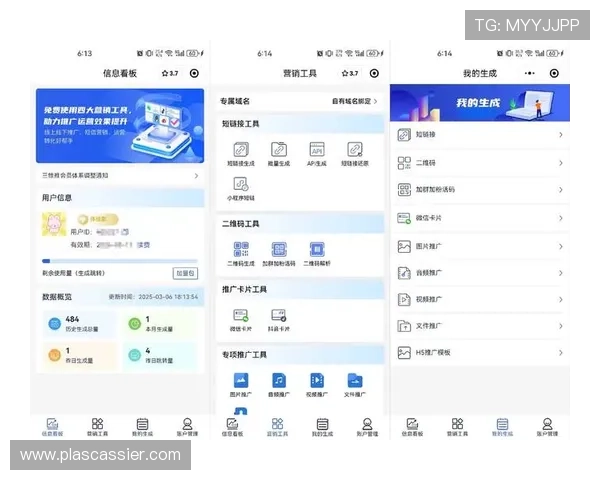Expand the 加群加粉活码 row chevron in 我的生成
The width and height of the screenshot is (600, 480).
point(561,189)
